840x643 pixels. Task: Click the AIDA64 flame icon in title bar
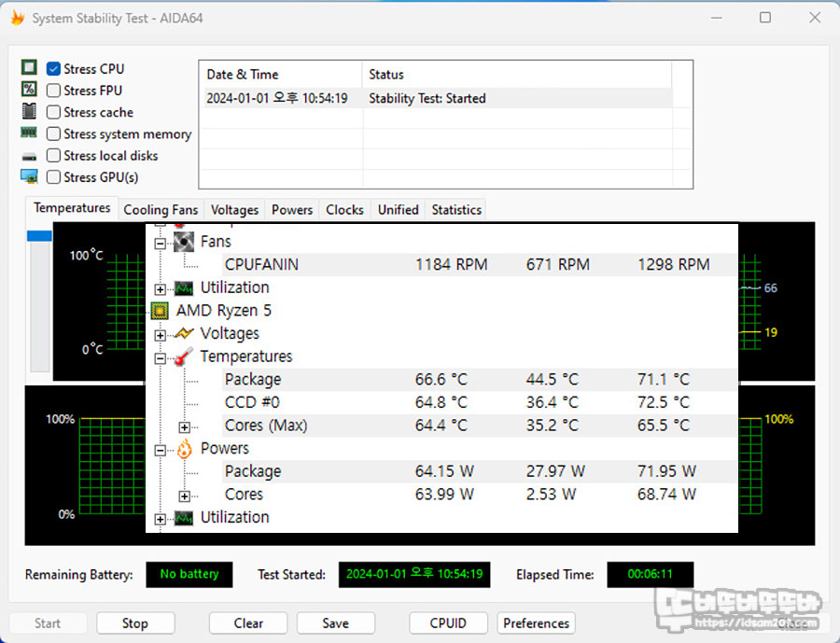tap(18, 19)
